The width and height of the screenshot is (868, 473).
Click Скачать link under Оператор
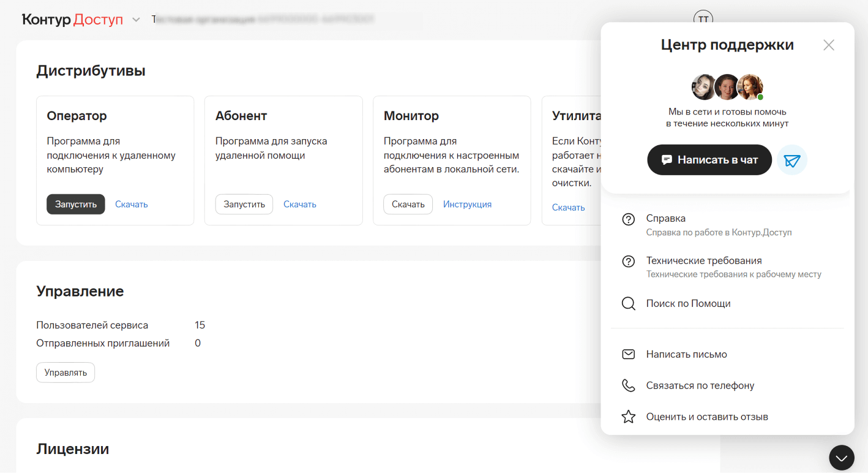[132, 205]
